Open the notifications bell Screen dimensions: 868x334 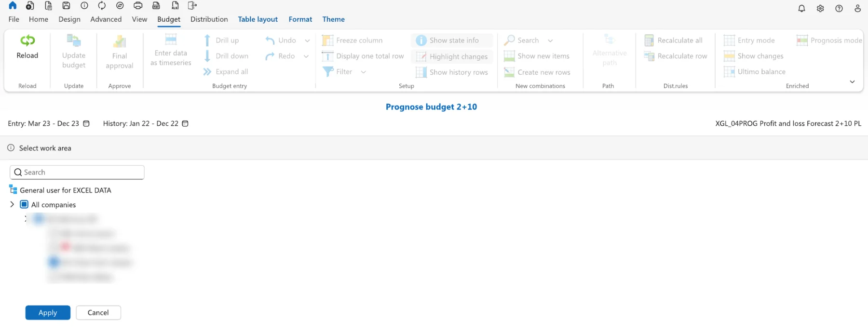[x=801, y=9]
